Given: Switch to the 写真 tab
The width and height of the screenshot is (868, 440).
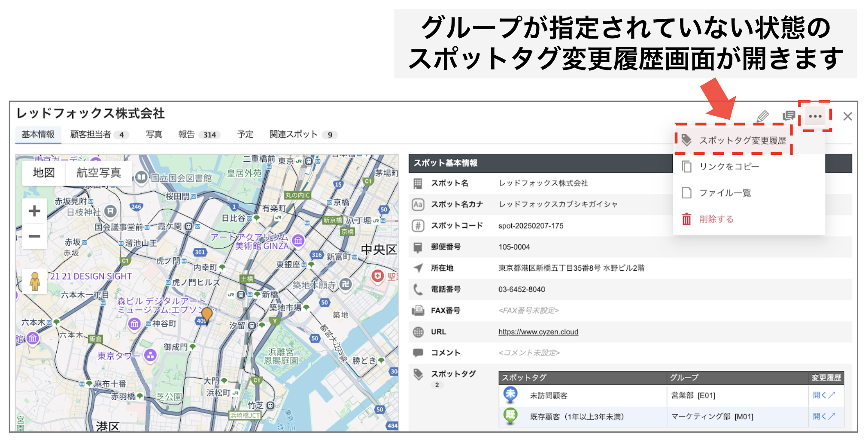Looking at the screenshot, I should point(154,135).
